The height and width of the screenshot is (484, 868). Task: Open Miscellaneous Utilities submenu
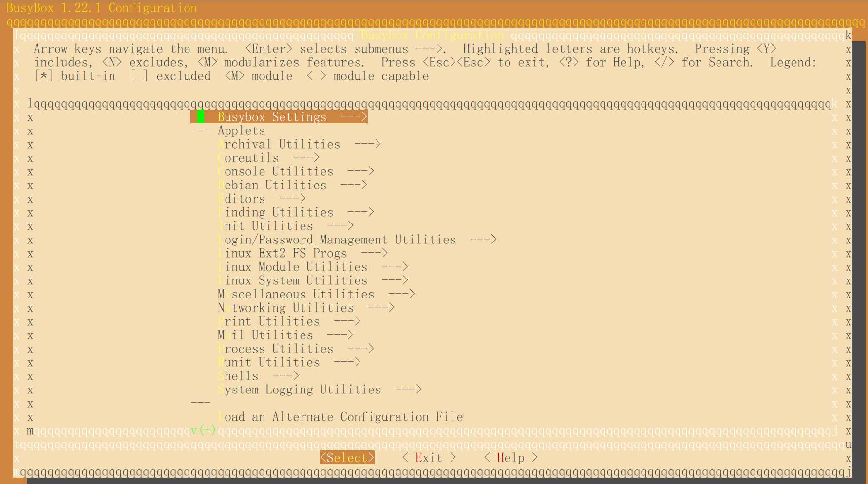(316, 294)
